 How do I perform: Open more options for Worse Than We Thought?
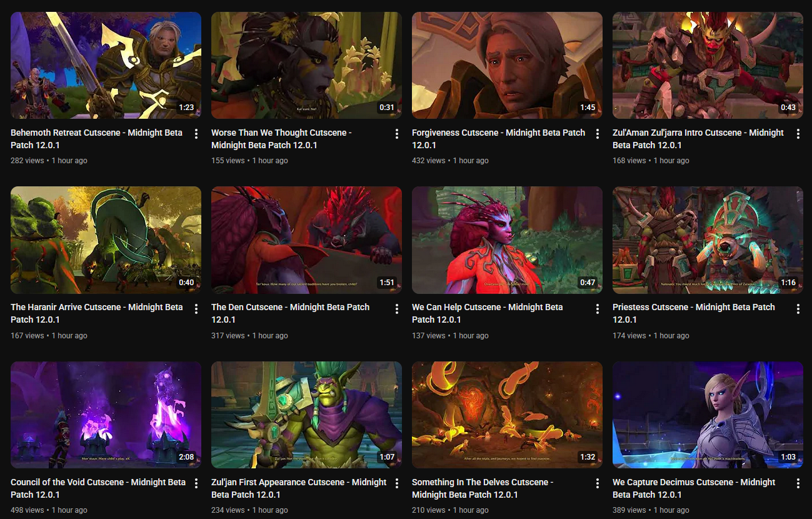[397, 134]
